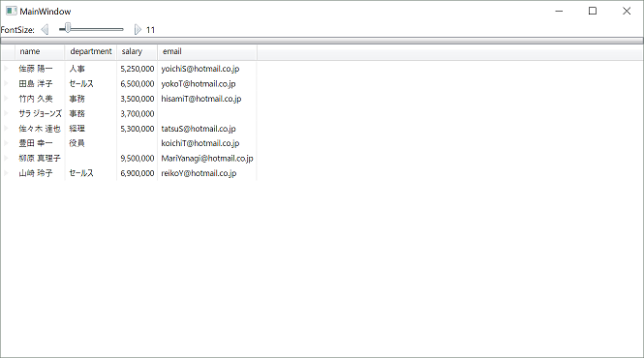Image resolution: width=644 pixels, height=358 pixels.
Task: Minimize the MainWindow window
Action: (x=559, y=11)
